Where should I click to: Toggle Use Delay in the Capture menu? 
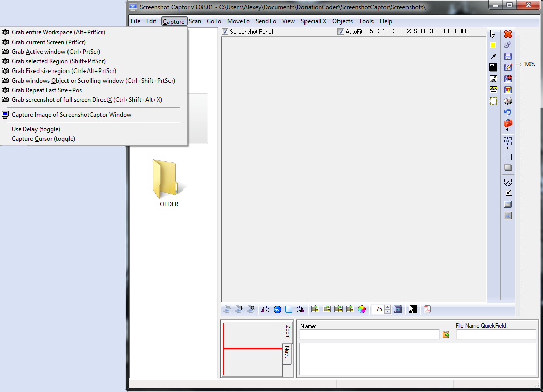click(x=36, y=129)
